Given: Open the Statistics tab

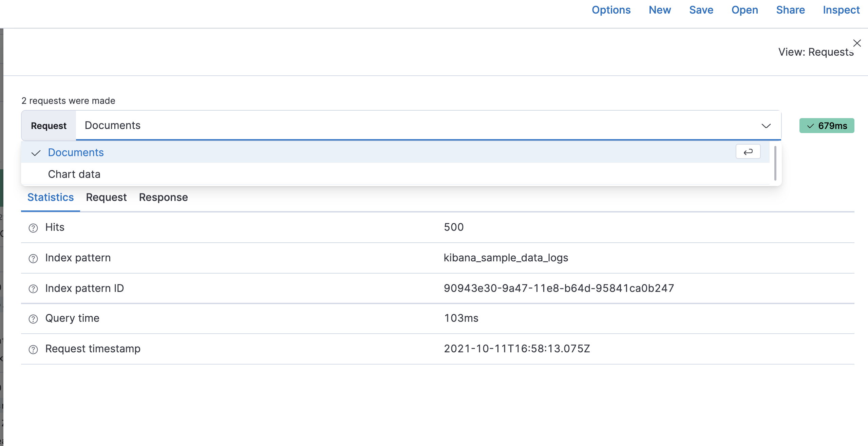Looking at the screenshot, I should pyautogui.click(x=51, y=197).
